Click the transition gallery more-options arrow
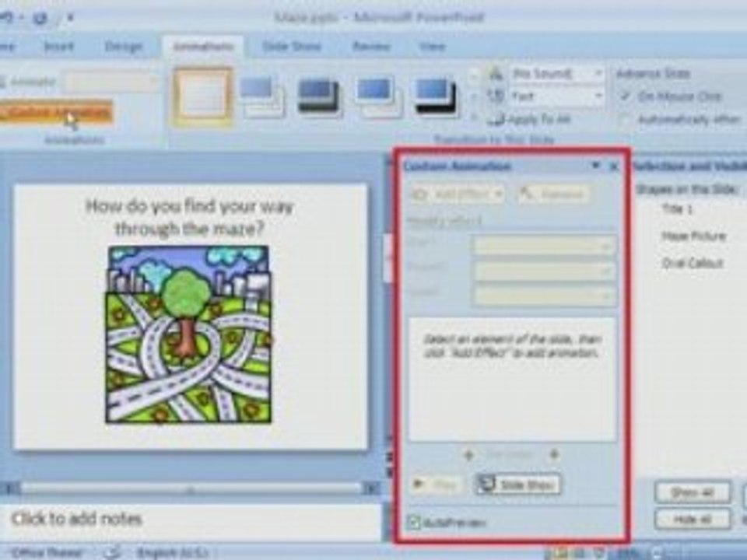Image resolution: width=747 pixels, height=560 pixels. tap(474, 117)
